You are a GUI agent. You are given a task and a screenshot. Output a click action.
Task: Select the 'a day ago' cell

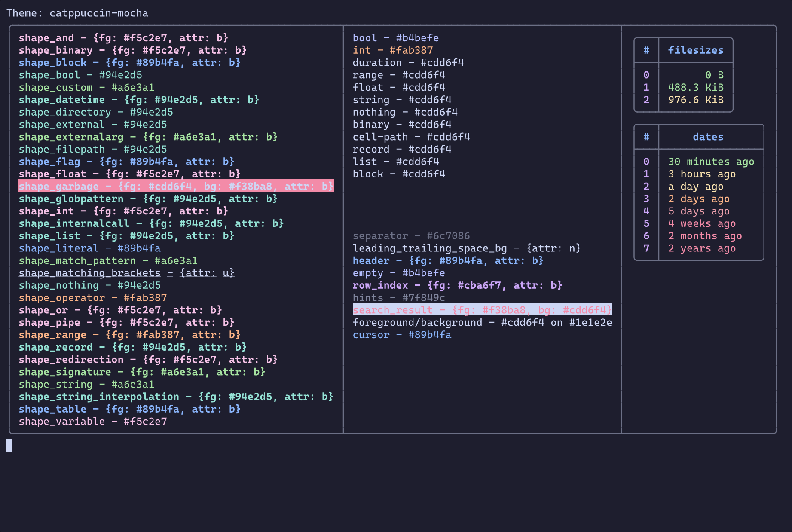tap(696, 187)
